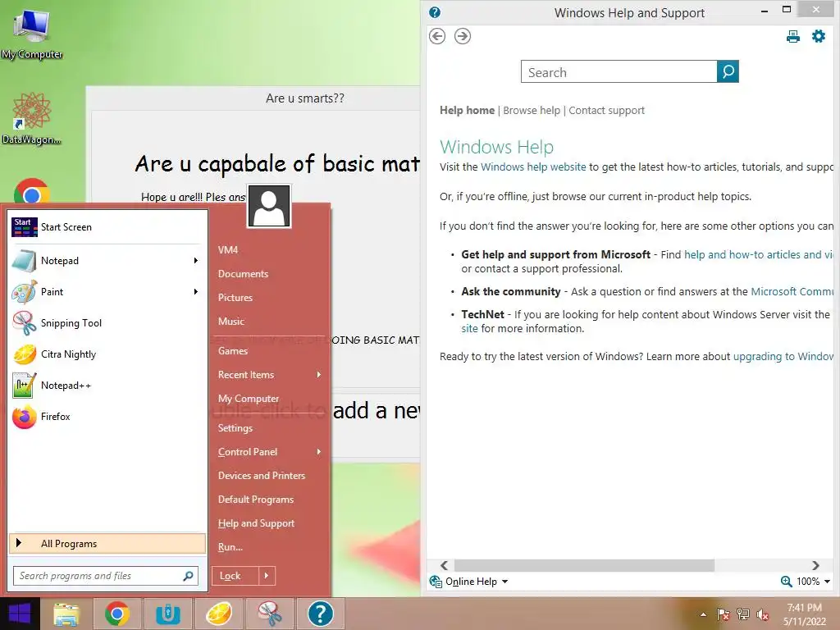Switch to Help window in taskbar
The image size is (840, 630).
click(x=321, y=614)
